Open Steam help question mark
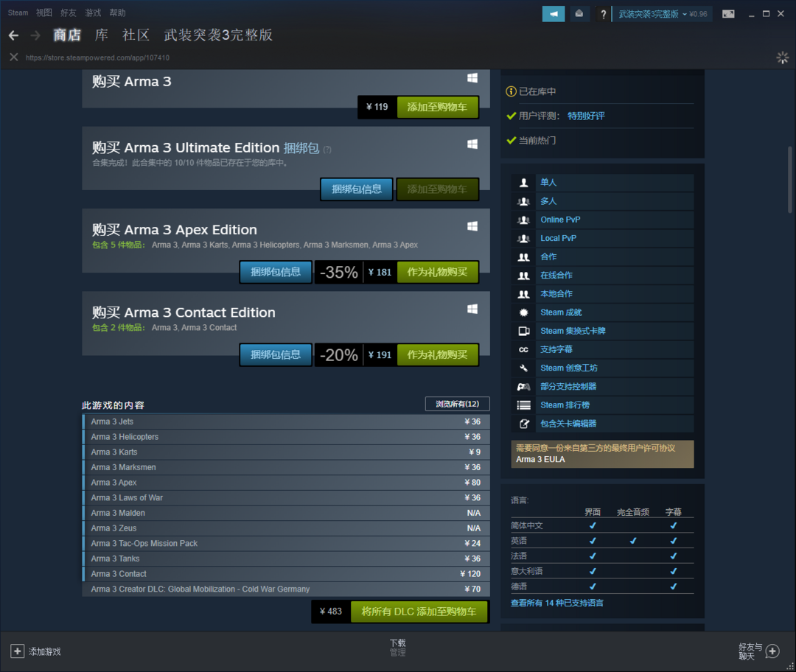This screenshot has width=796, height=672. click(603, 14)
